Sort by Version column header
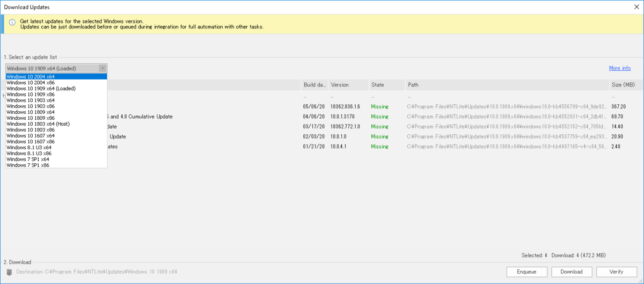The image size is (644, 284). click(348, 85)
